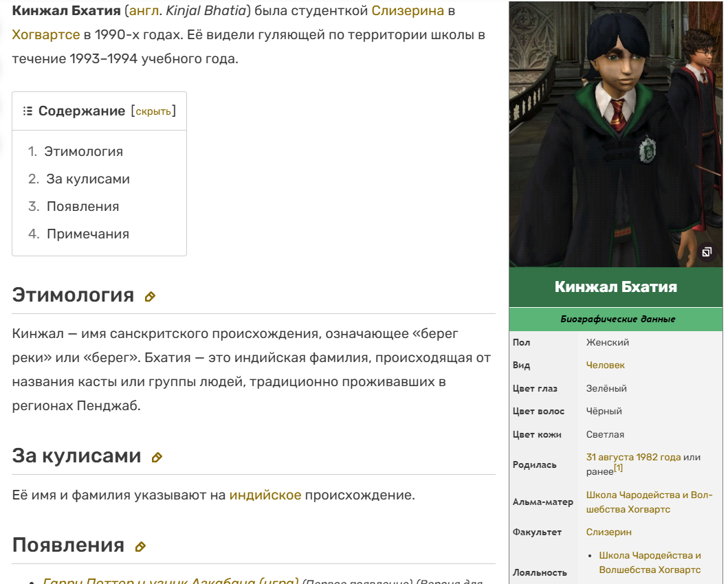Click the Вид label in infobox

tap(521, 366)
